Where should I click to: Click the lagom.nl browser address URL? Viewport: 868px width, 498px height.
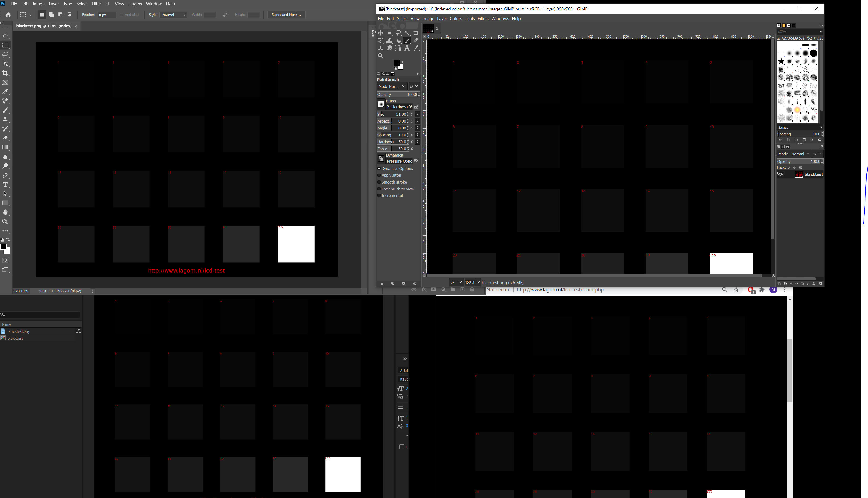[560, 290]
